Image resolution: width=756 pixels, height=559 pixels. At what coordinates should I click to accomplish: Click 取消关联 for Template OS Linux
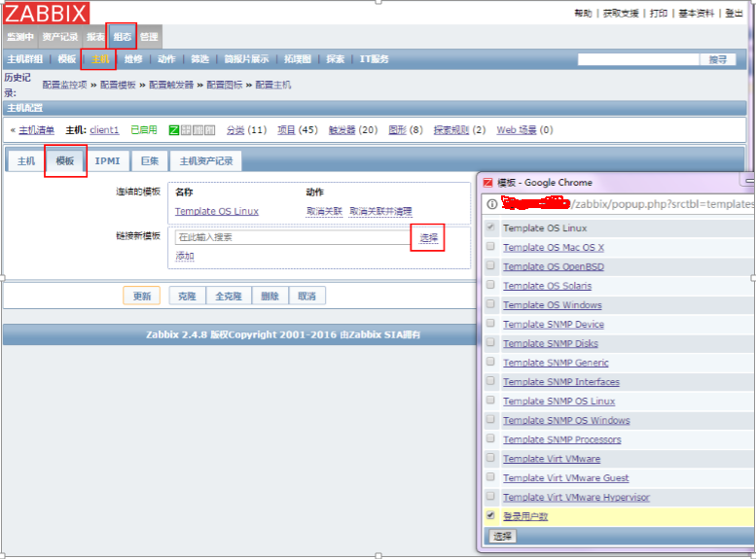[324, 211]
